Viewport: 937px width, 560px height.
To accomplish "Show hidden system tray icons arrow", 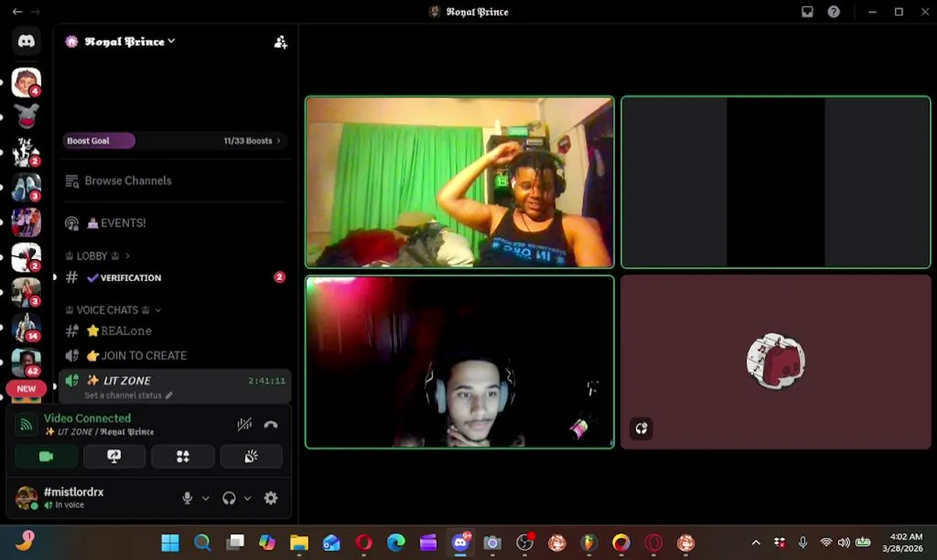I will point(756,543).
